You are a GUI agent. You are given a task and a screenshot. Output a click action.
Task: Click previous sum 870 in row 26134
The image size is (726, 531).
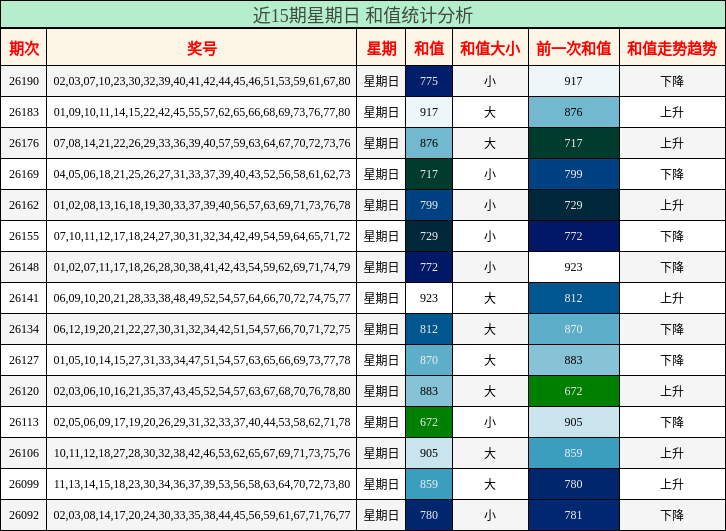click(573, 330)
